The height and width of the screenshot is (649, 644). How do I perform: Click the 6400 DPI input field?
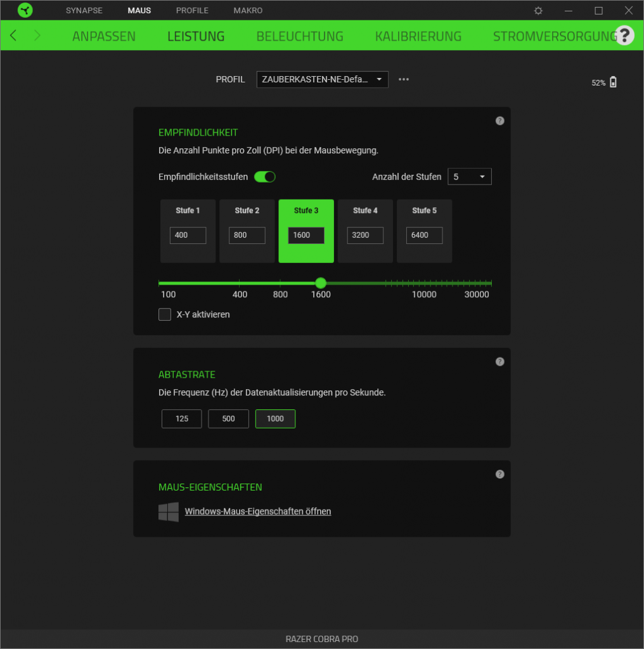(x=424, y=235)
